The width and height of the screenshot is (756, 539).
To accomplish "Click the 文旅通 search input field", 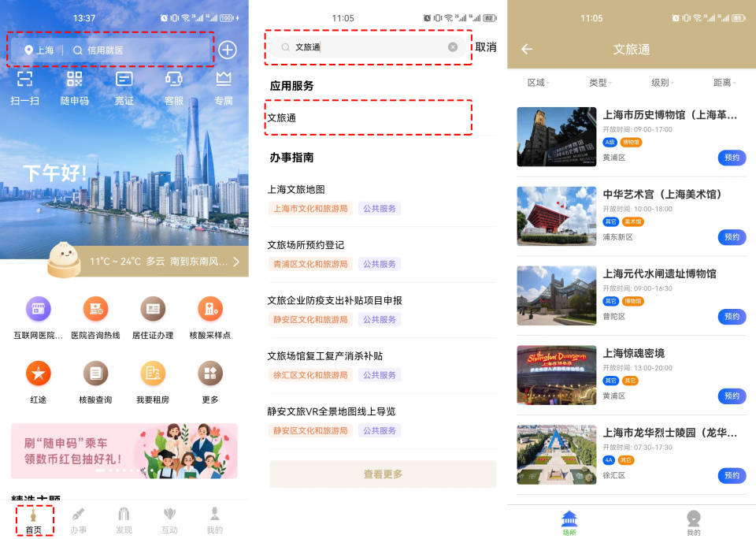I will [366, 47].
